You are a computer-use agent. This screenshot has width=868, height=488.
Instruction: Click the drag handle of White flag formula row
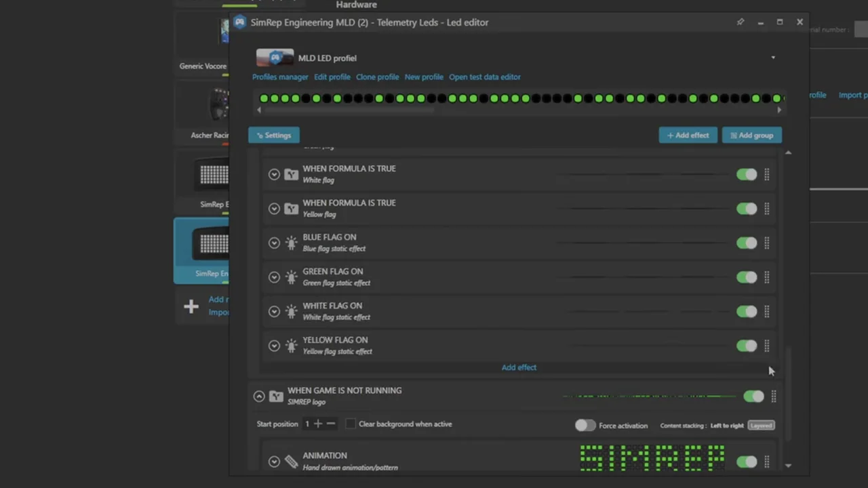(x=767, y=174)
